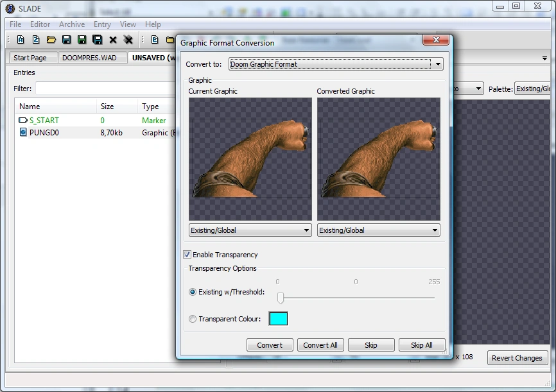This screenshot has height=392, width=556.
Task: Select the Existing w/Threshold radio option
Action: coord(193,292)
